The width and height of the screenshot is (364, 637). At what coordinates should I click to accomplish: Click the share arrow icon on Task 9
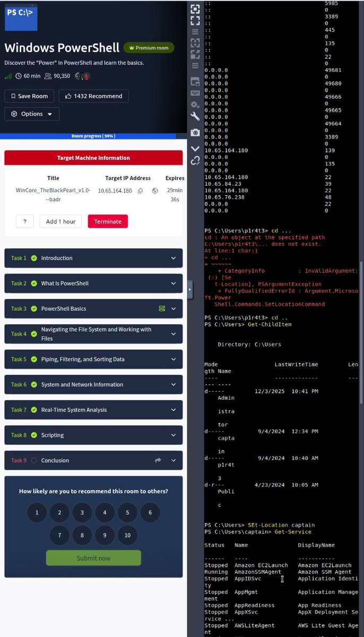158,460
